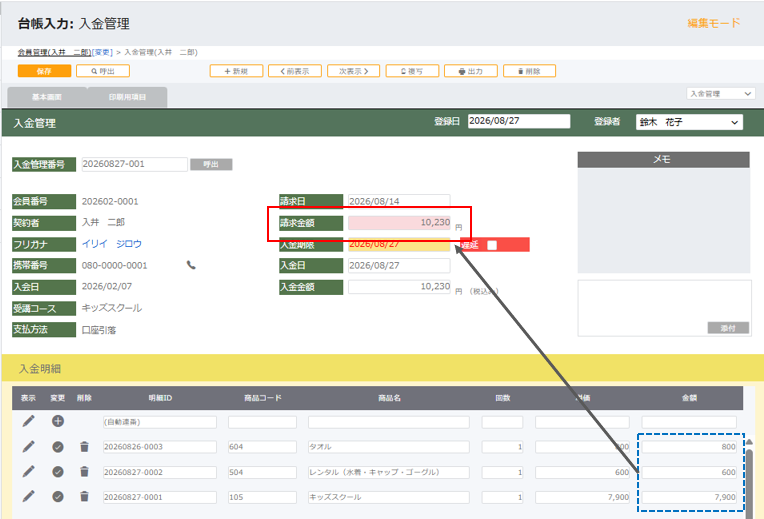Click the pencil icon in the empty new row
Screen dimensions: 764x519
(x=29, y=421)
